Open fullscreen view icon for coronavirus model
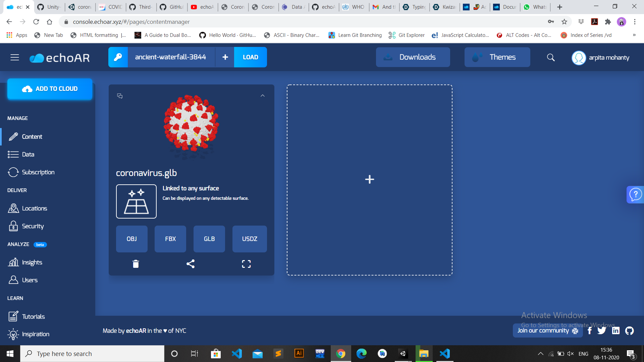This screenshot has width=644, height=362. coord(246,264)
